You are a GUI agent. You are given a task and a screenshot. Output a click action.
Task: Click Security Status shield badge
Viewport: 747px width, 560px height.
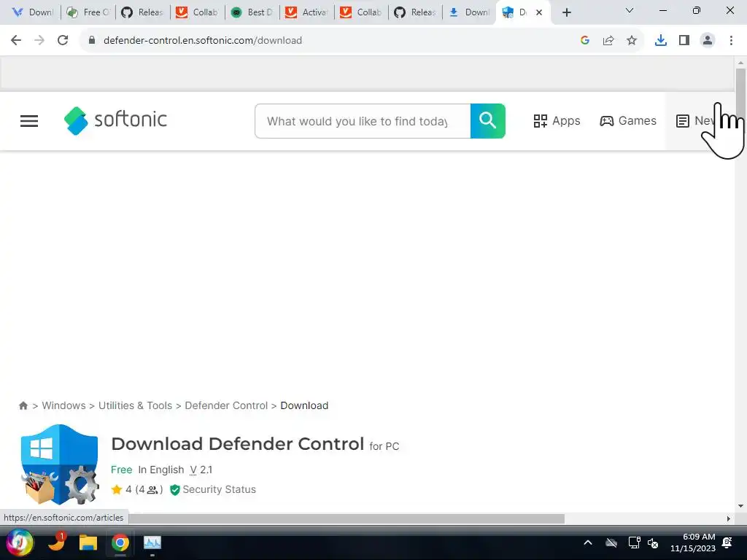pyautogui.click(x=213, y=489)
